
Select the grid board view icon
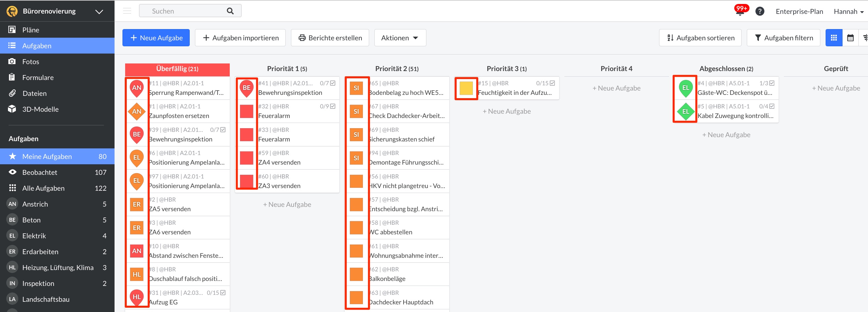(x=834, y=38)
